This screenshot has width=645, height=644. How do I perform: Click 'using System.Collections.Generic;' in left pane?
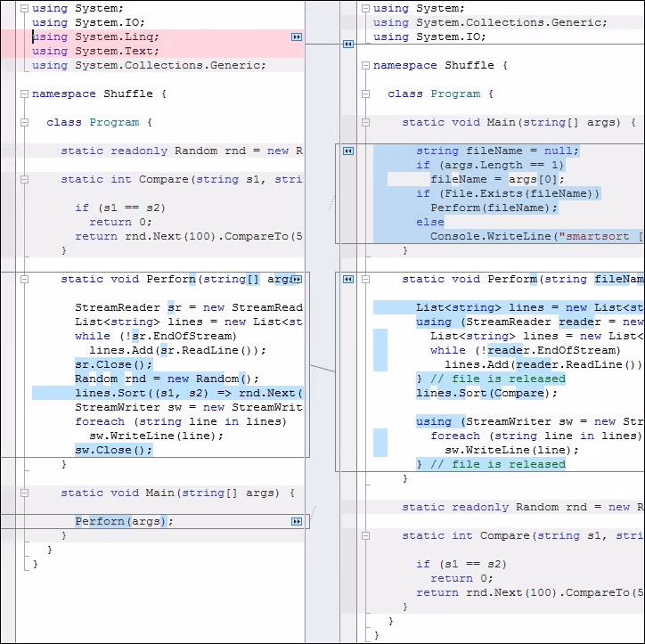(149, 65)
